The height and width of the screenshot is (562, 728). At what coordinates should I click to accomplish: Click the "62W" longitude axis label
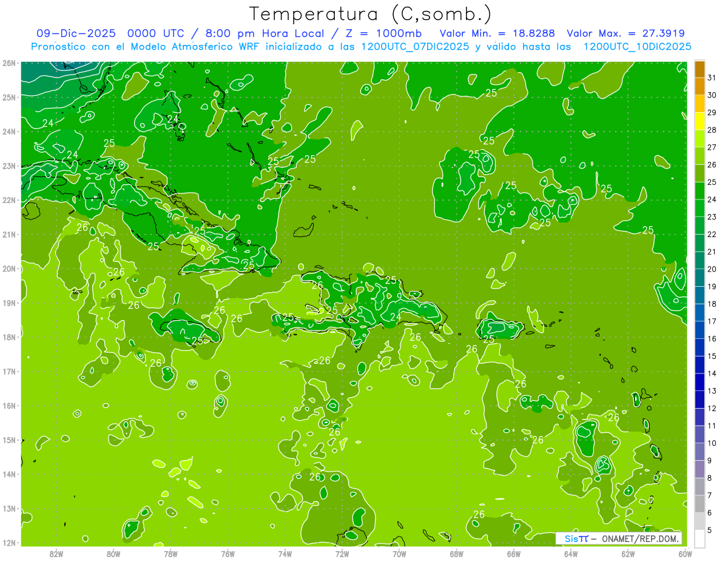[628, 554]
